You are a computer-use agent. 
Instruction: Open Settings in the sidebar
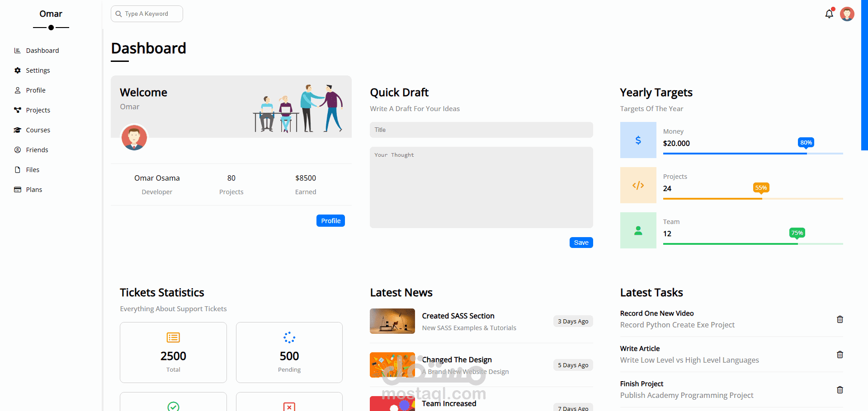[38, 70]
